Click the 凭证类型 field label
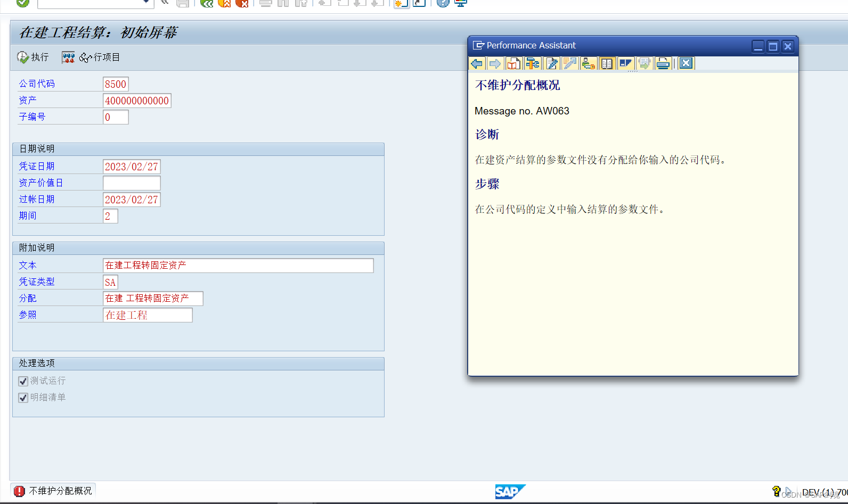The image size is (848, 504). pos(37,282)
